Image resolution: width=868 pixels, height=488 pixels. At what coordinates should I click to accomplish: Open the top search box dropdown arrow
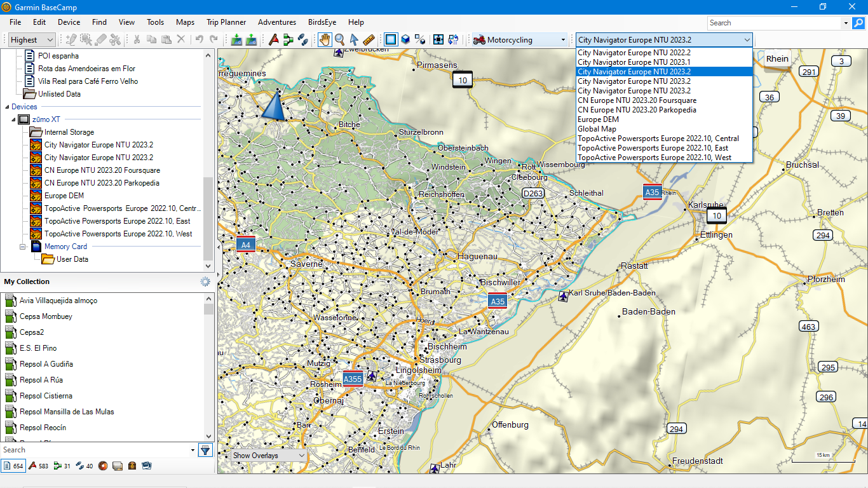(846, 23)
